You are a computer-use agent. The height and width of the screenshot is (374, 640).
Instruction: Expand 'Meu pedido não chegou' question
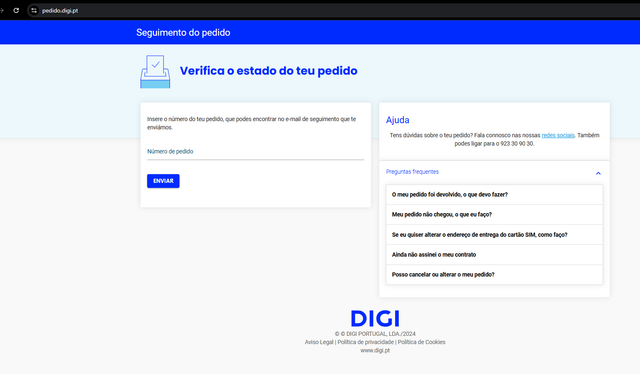pyautogui.click(x=494, y=215)
